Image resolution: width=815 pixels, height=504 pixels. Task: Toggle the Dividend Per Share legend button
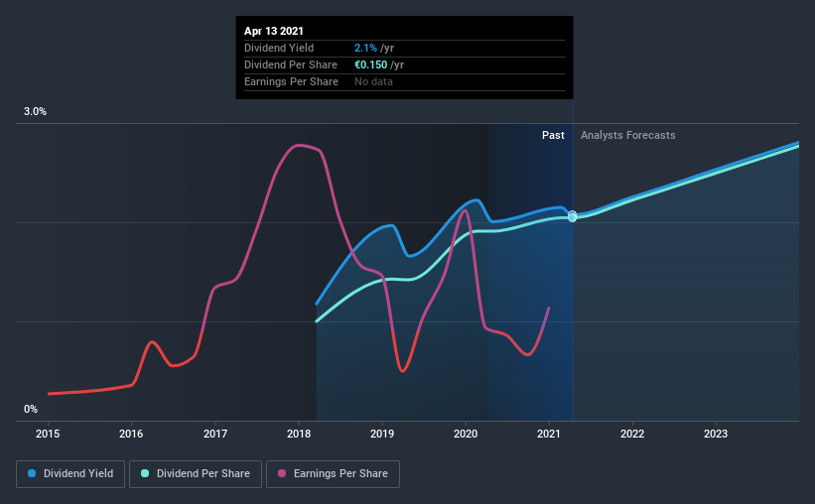pos(196,474)
